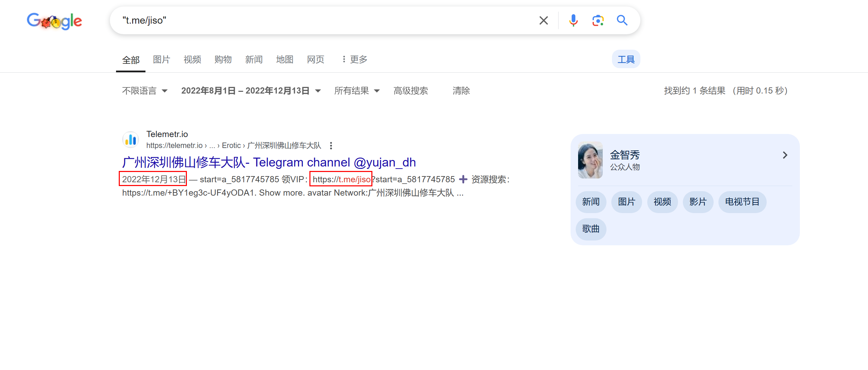Open the result's three-dot options menu

331,146
